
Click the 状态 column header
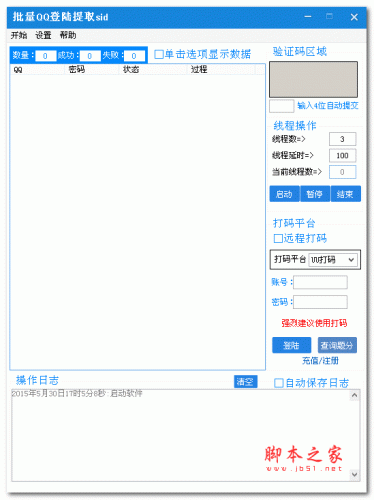click(x=153, y=69)
